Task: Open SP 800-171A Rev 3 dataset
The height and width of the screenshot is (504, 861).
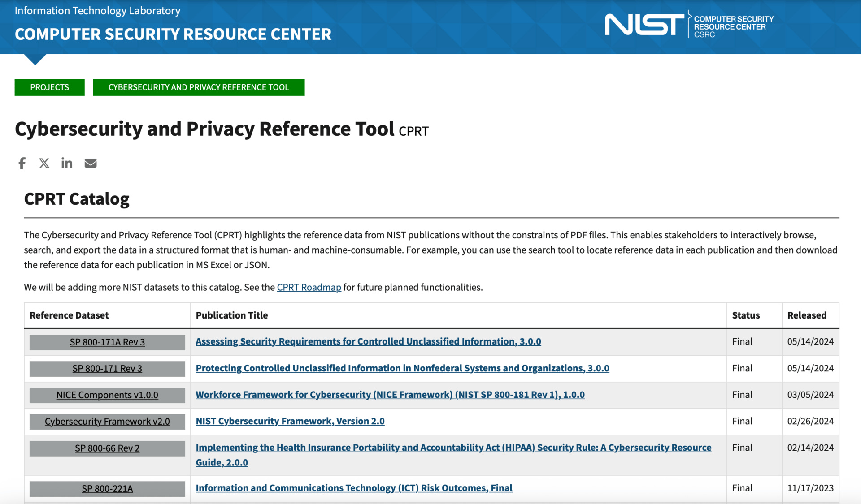Action: [x=107, y=342]
